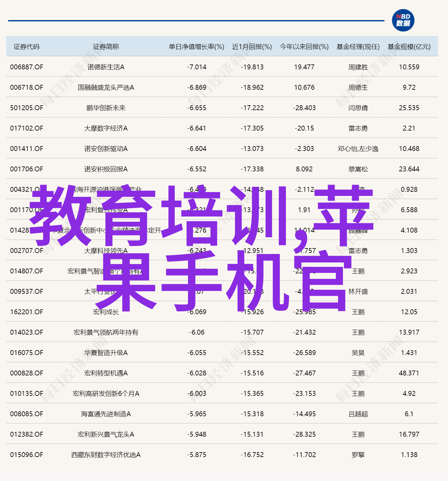The image size is (448, 481).
Task: Click fund code 001706.OF
Action: (x=27, y=169)
